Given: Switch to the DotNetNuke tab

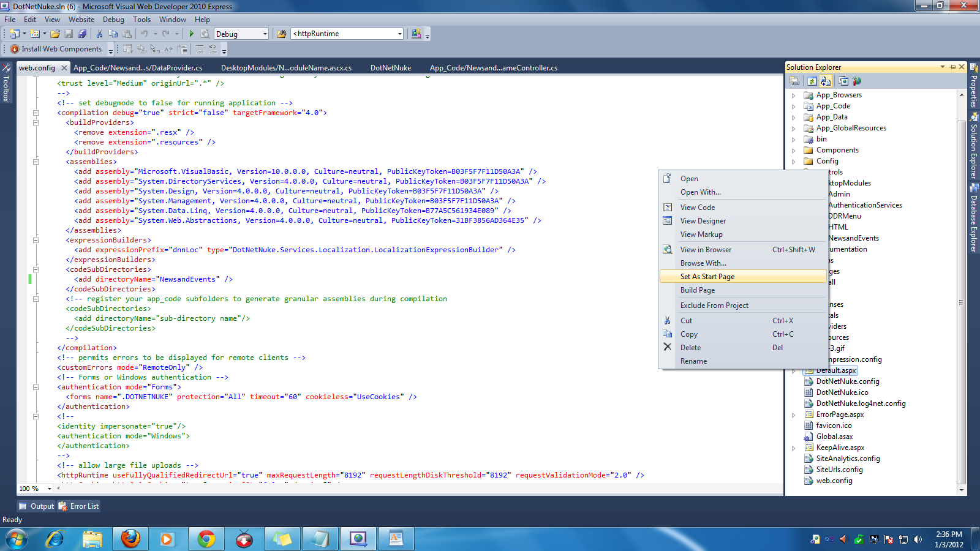Looking at the screenshot, I should 391,68.
